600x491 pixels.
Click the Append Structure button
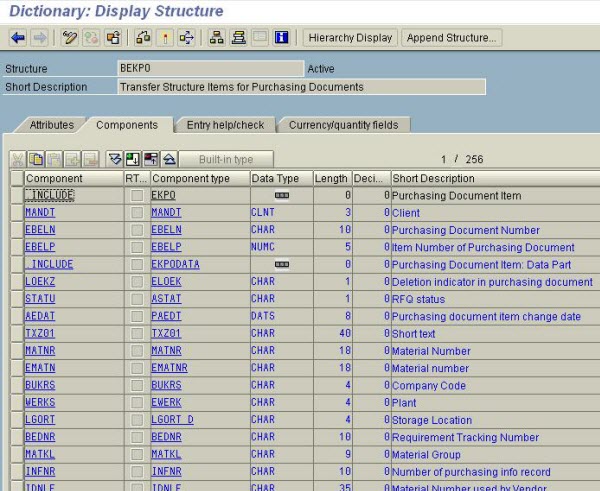click(x=451, y=38)
